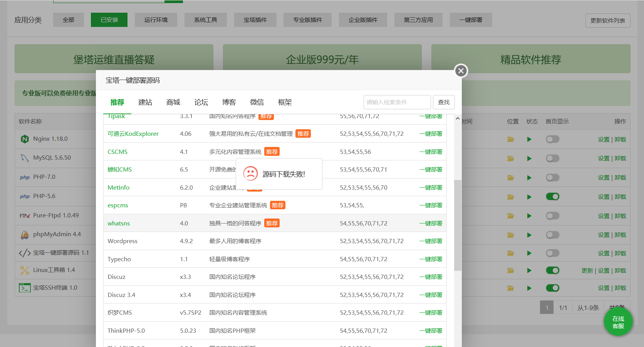644x347 pixels.
Task: Filter apps by 宝塔插件 category
Action: coord(255,20)
